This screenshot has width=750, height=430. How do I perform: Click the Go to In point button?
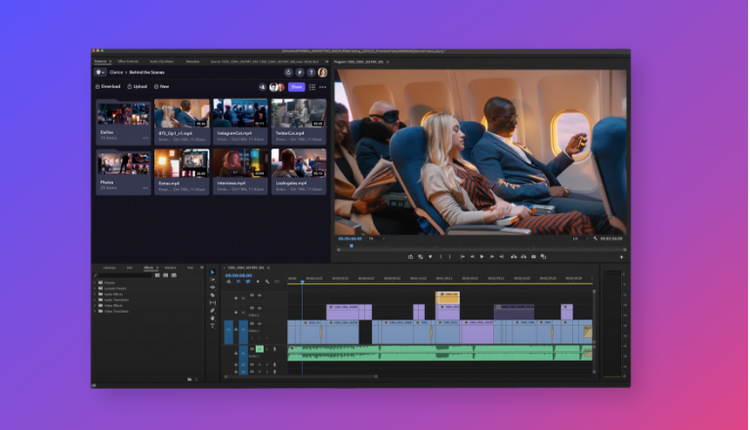point(463,257)
